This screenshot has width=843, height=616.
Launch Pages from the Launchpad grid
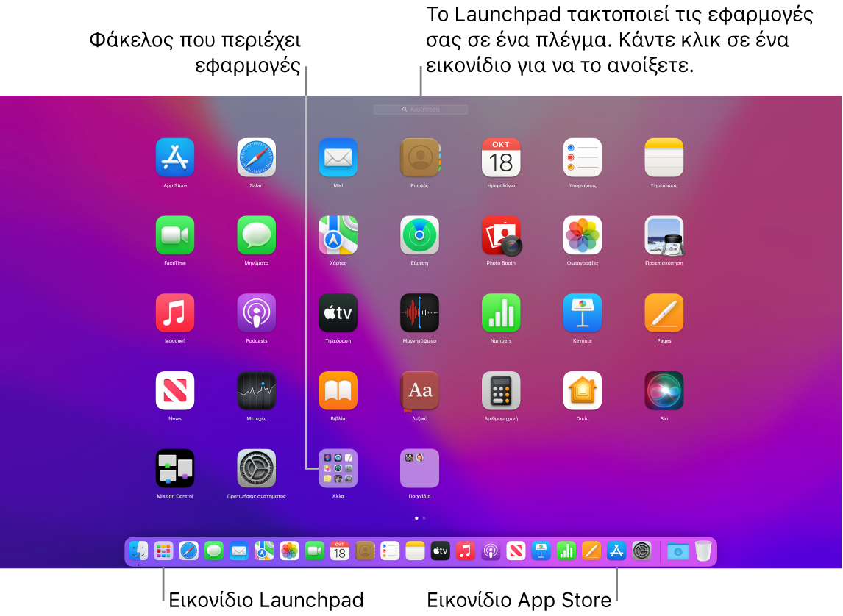[664, 312]
